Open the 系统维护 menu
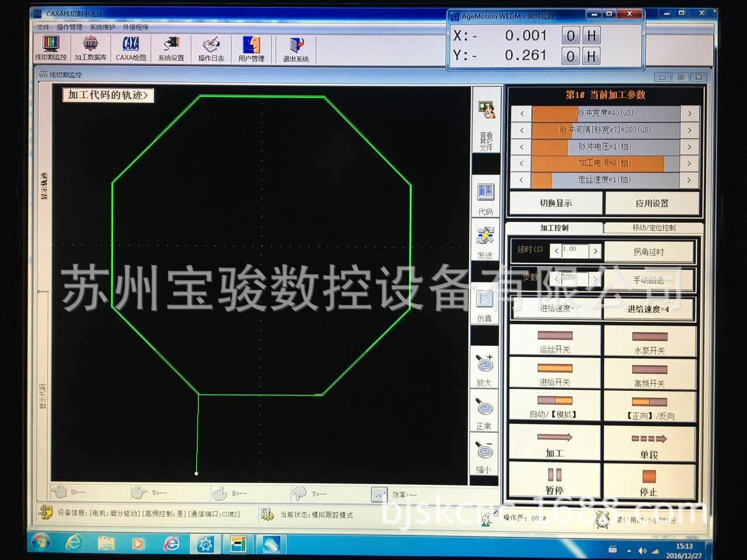Viewport: 747px width, 560px height. pyautogui.click(x=102, y=27)
